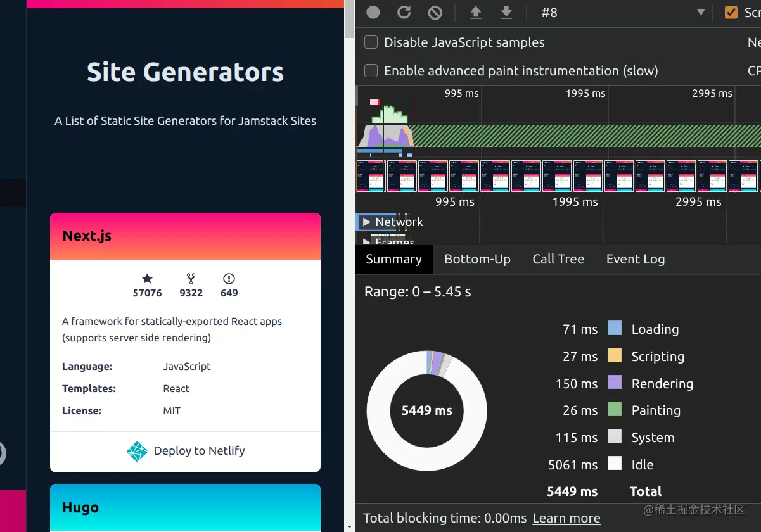Click the first screenshot thumbnail in filmstrip
Viewport: 761px width, 532px height.
point(371,176)
